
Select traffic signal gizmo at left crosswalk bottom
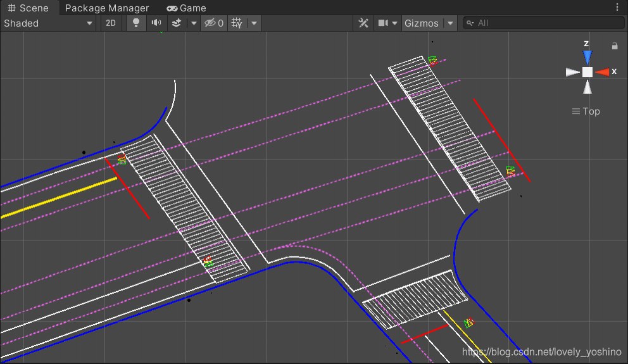coord(208,262)
